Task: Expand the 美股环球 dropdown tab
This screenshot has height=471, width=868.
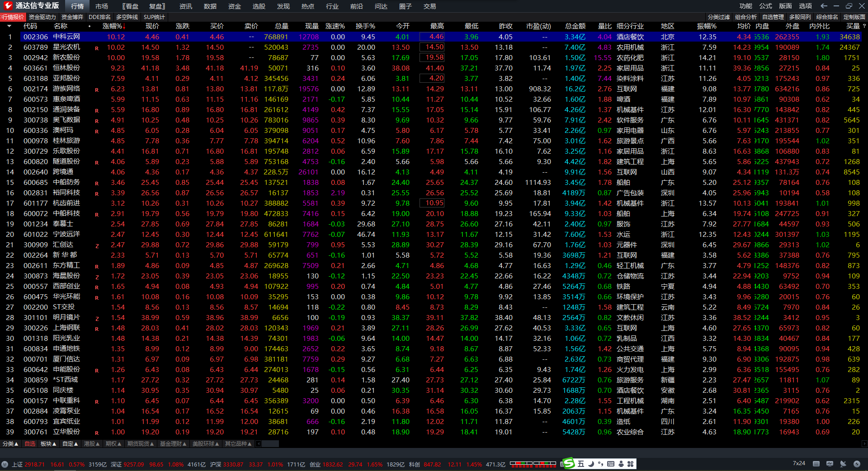Action: (206, 444)
